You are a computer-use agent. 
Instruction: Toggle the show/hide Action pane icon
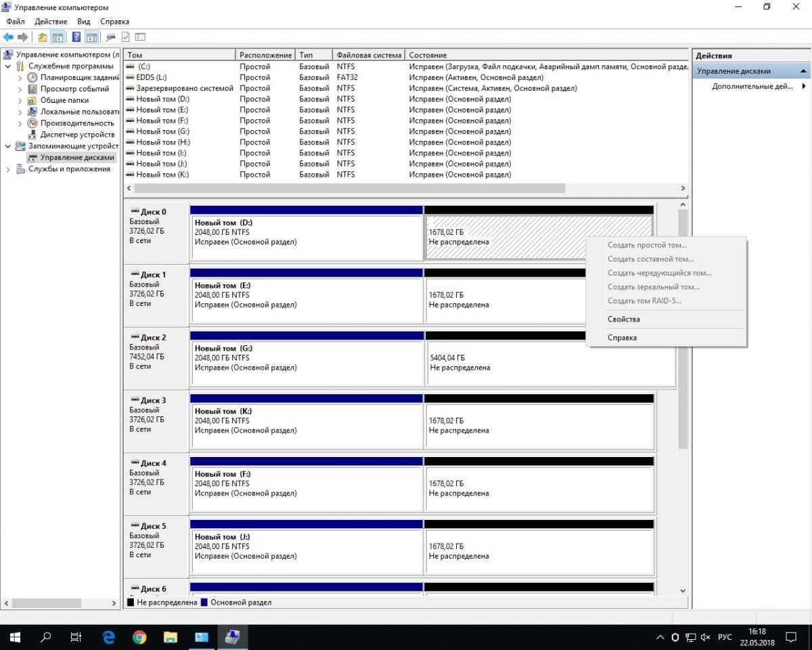click(x=91, y=37)
